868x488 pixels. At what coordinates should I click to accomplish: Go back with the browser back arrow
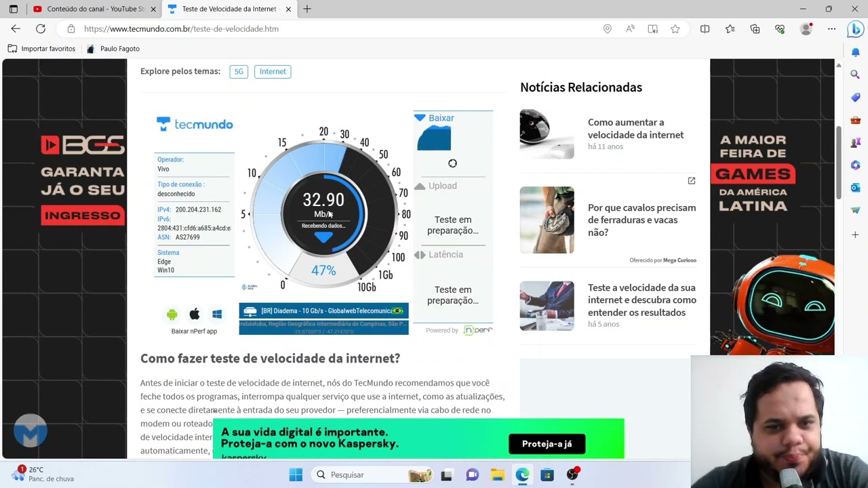tap(16, 28)
